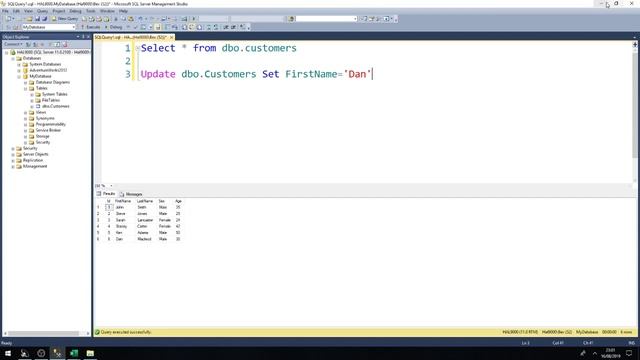Open the Edit menu
640x360 pixels.
(16, 11)
